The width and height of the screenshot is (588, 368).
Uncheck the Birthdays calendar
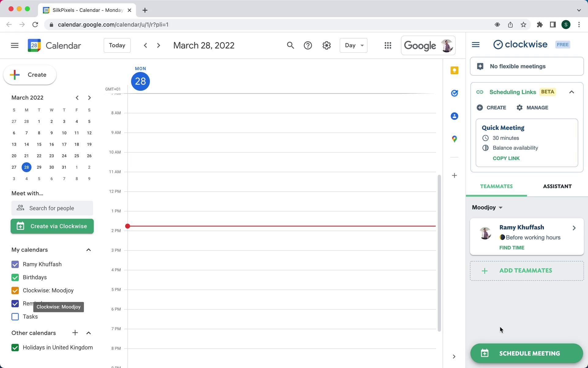point(15,278)
